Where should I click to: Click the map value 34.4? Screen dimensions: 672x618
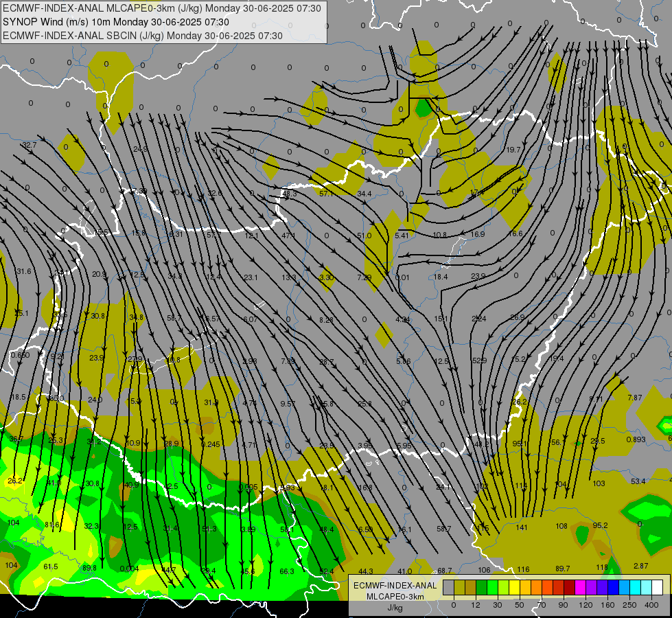point(364,194)
